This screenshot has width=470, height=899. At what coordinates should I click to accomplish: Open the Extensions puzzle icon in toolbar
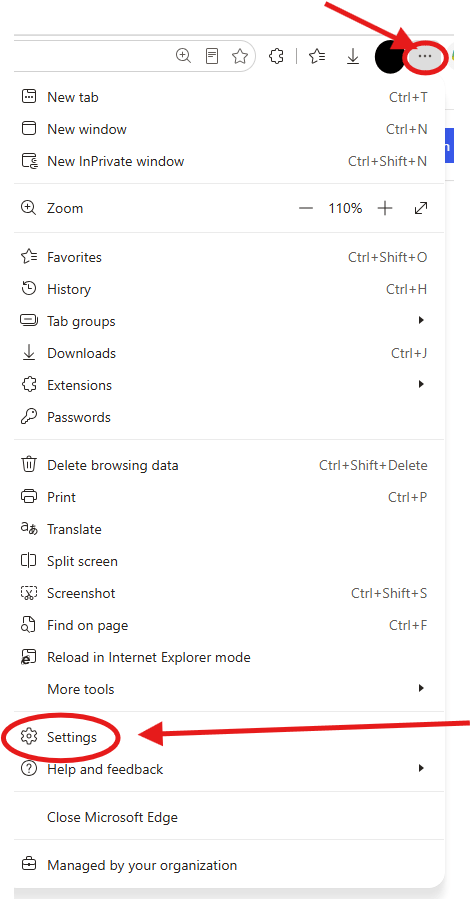(x=277, y=56)
